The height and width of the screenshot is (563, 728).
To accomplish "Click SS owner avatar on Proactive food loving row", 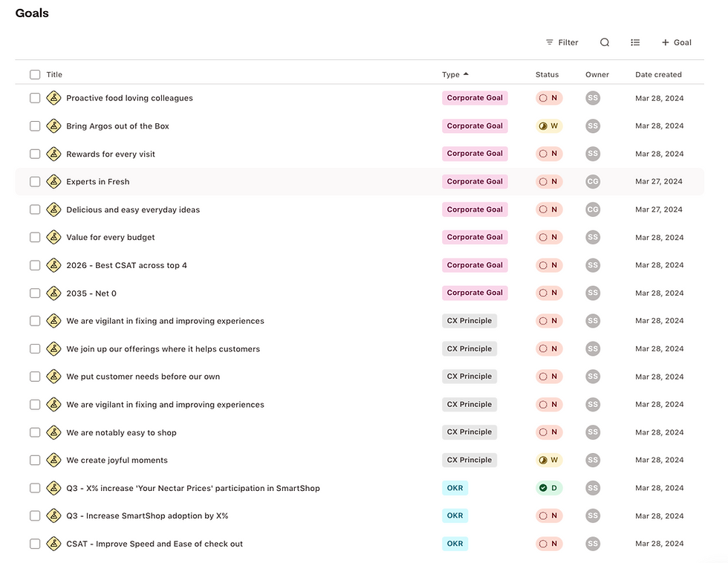I will pos(593,98).
